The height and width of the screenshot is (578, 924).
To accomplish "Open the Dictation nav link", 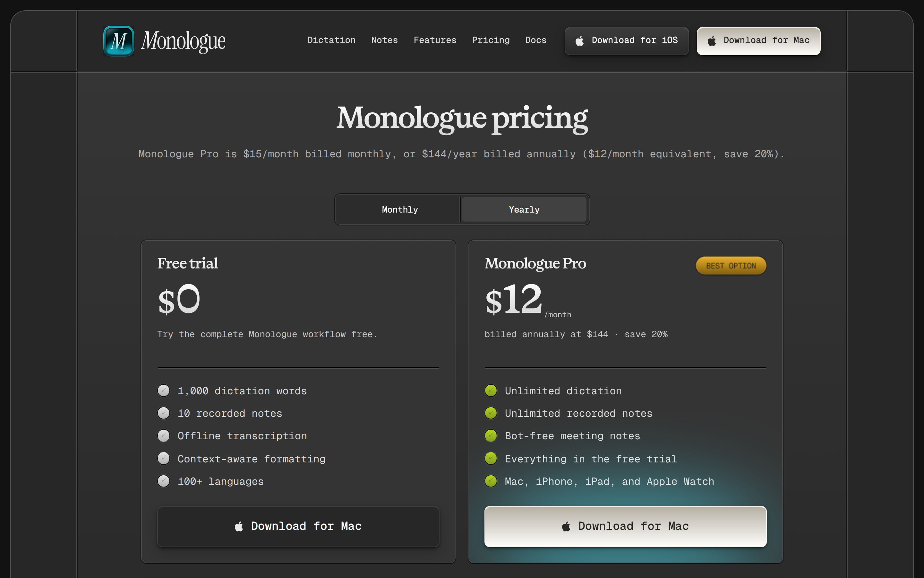I will point(331,40).
